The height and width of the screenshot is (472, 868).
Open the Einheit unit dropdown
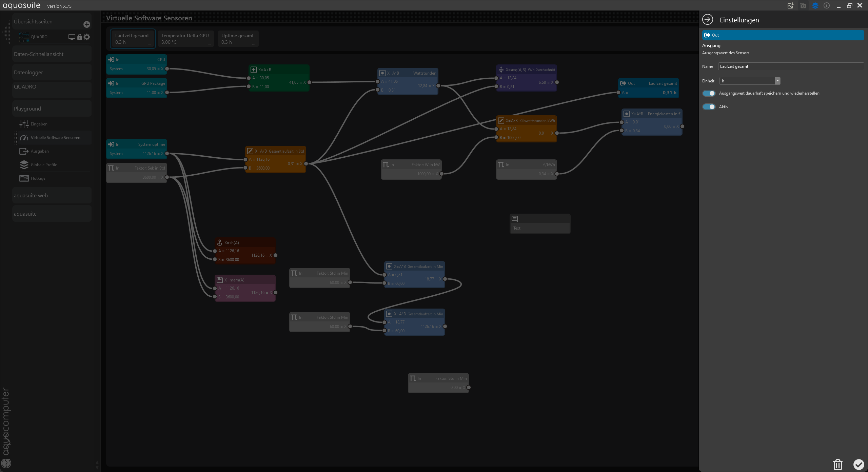pyautogui.click(x=777, y=81)
